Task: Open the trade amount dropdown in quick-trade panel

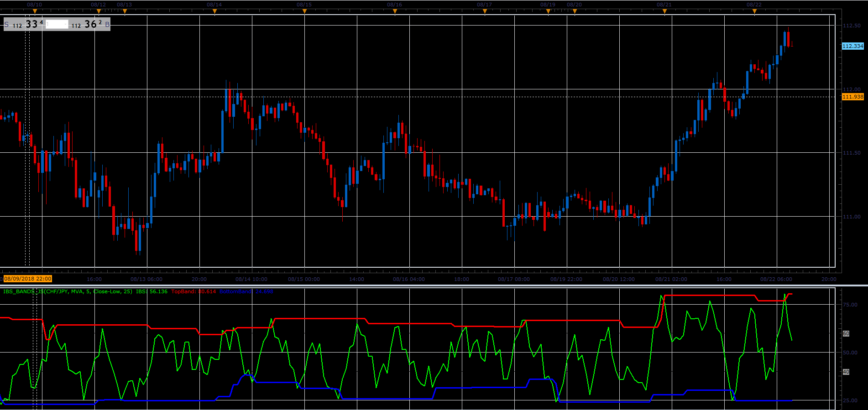Action: pos(57,25)
